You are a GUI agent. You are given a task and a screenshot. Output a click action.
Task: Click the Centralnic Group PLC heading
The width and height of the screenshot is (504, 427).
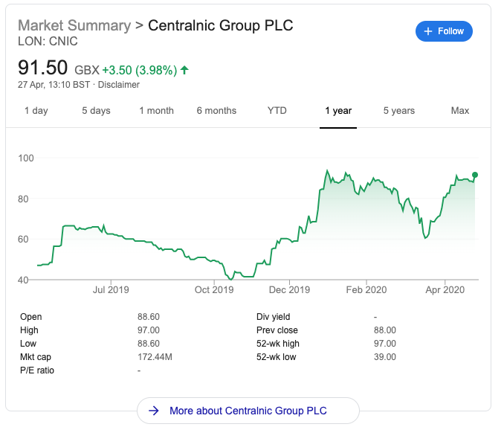pos(221,25)
